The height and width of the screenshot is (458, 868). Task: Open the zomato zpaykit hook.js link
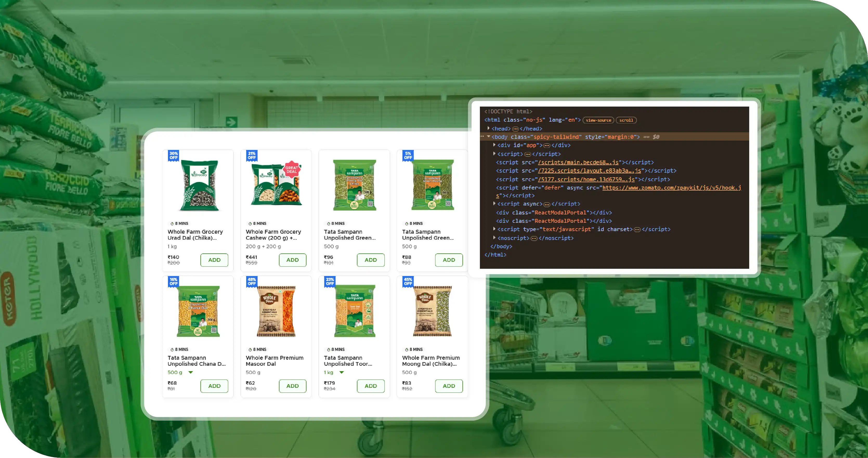[x=671, y=188]
